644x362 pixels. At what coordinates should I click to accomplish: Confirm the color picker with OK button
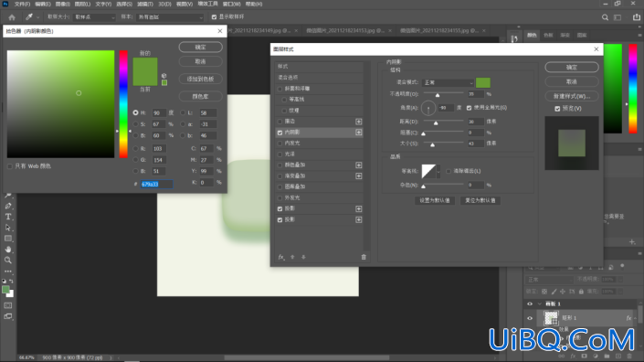pyautogui.click(x=200, y=48)
